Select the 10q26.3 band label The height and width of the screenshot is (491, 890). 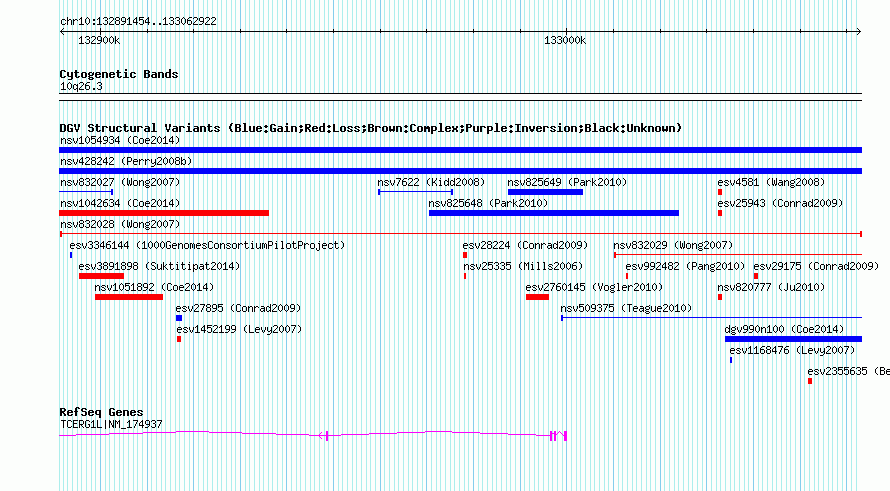81,86
